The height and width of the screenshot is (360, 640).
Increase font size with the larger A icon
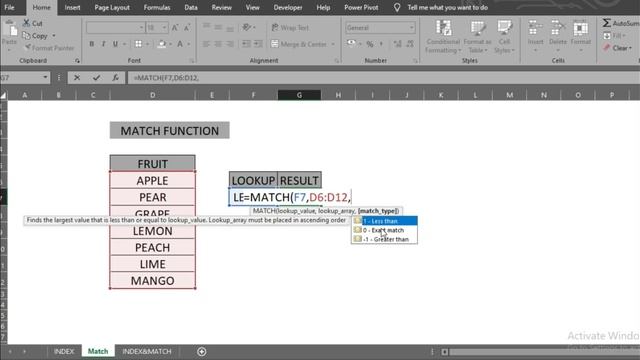175,28
